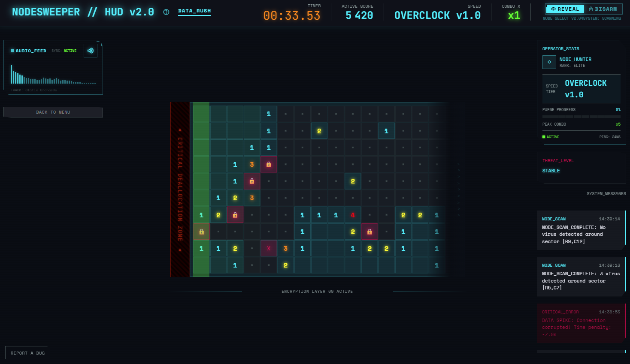Image resolution: width=630 pixels, height=364 pixels.
Task: Click the PURGE PROGRESS bar
Action: [582, 117]
